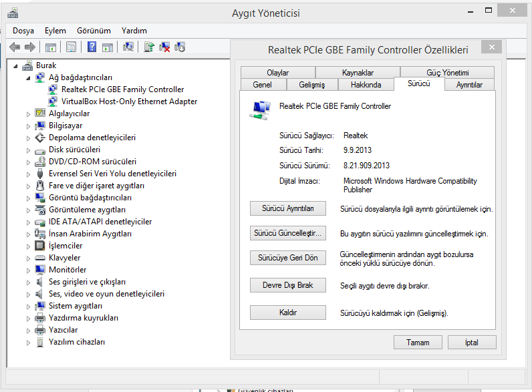Open the Help question-mark toolbar icon
Viewport: 532px width, 392px height.
pos(92,47)
